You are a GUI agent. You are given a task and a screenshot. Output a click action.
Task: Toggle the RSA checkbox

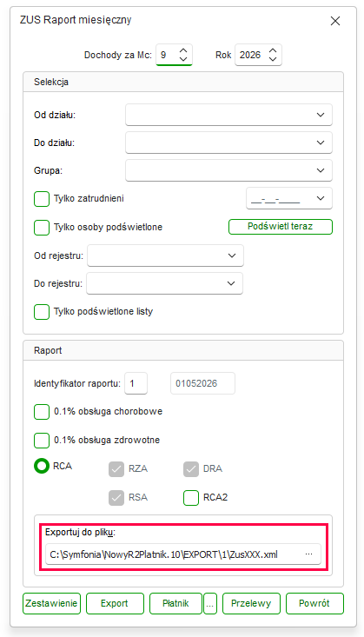[116, 498]
